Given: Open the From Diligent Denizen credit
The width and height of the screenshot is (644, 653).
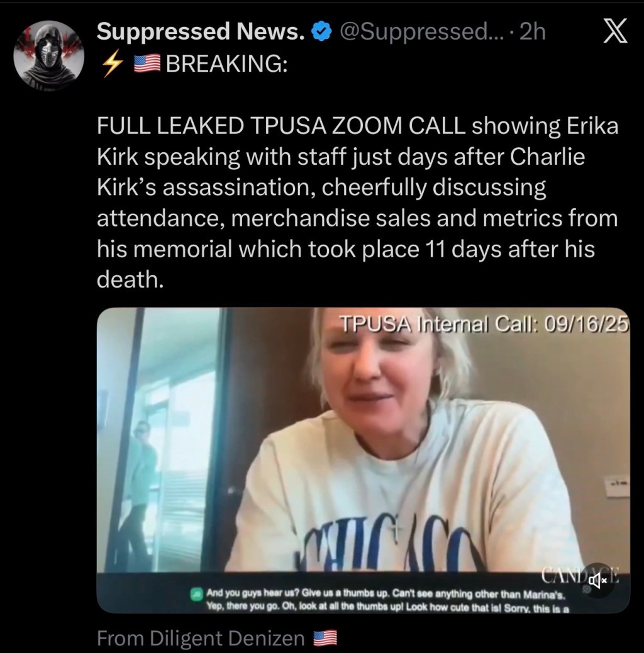Looking at the screenshot, I should point(201,638).
